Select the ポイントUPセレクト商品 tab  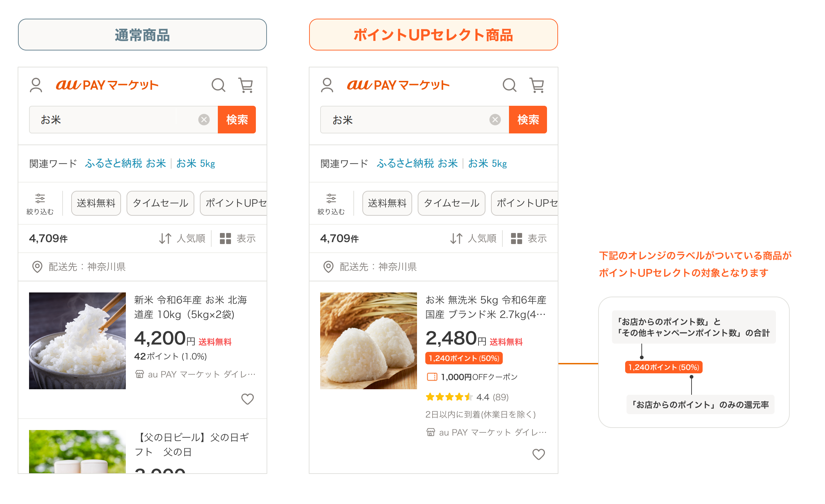pyautogui.click(x=433, y=35)
